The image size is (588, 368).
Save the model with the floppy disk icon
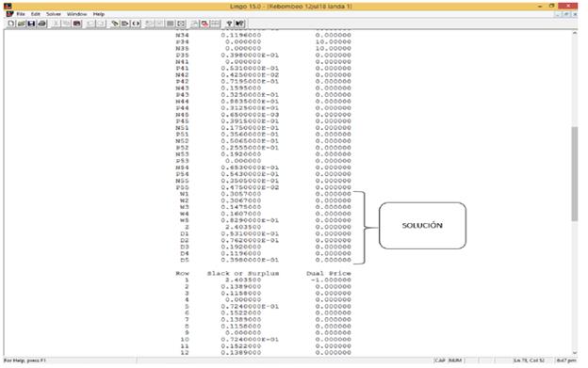coord(31,24)
